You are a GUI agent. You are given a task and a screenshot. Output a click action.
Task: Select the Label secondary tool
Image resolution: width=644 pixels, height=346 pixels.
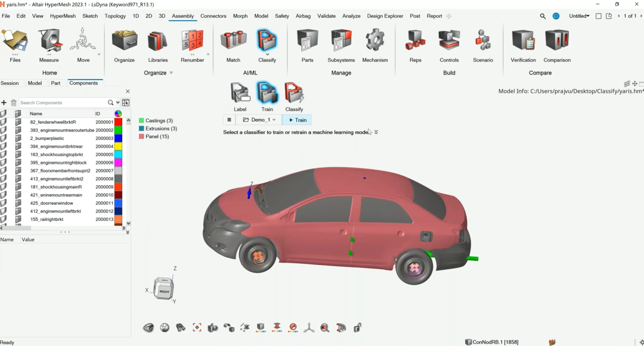coord(240,96)
